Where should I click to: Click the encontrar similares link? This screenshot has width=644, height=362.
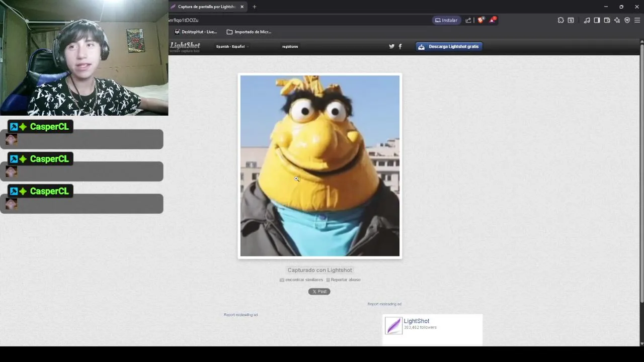301,280
